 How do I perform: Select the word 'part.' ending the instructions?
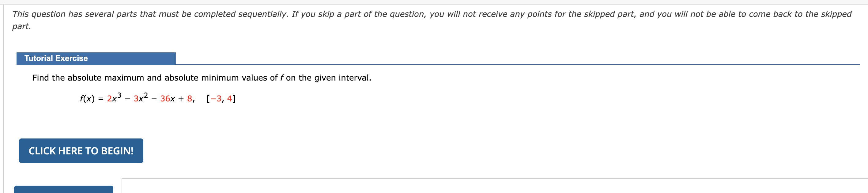pos(21,26)
